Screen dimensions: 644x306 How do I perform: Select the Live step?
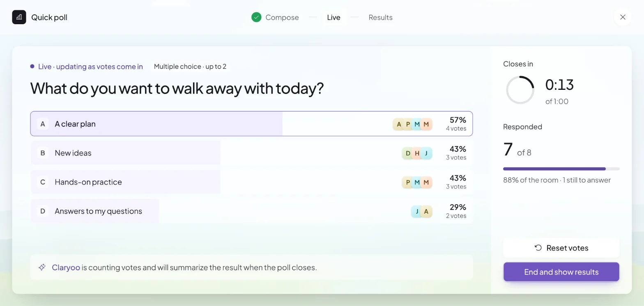[x=333, y=17]
